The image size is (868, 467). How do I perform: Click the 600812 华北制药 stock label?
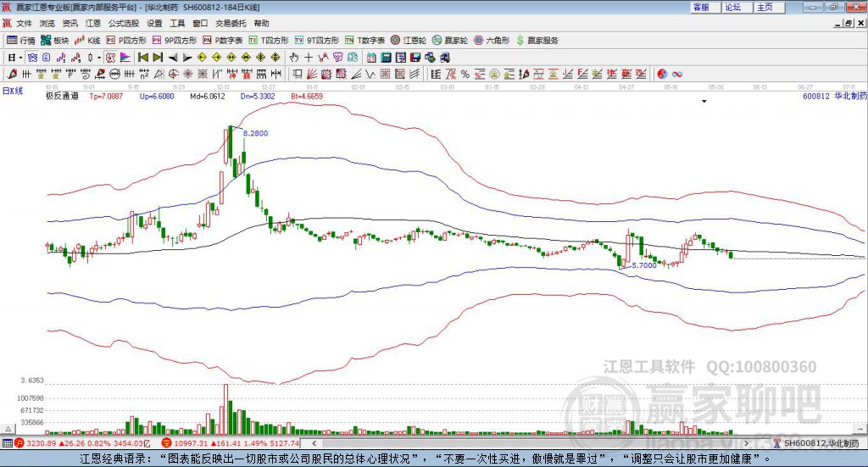coord(835,97)
